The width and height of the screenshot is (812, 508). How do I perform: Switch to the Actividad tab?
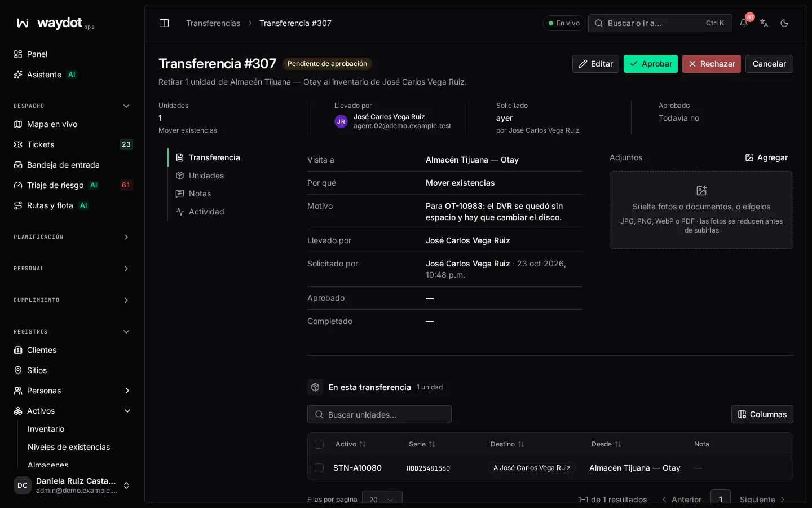point(200,212)
